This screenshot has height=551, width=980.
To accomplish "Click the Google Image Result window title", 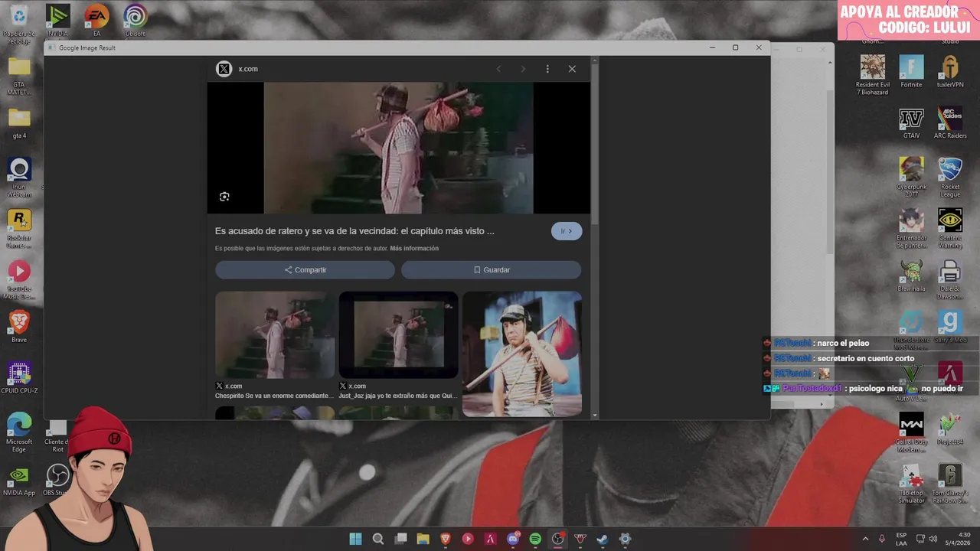I will [87, 47].
